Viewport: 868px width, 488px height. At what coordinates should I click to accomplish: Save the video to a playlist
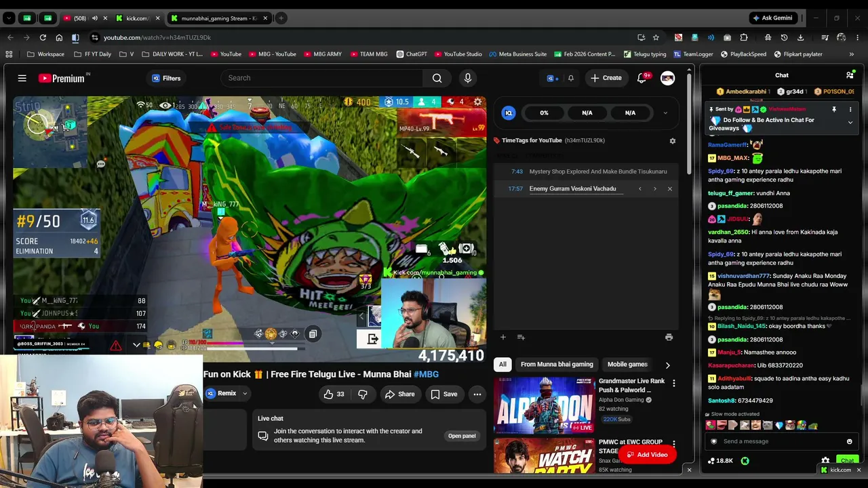click(x=443, y=394)
